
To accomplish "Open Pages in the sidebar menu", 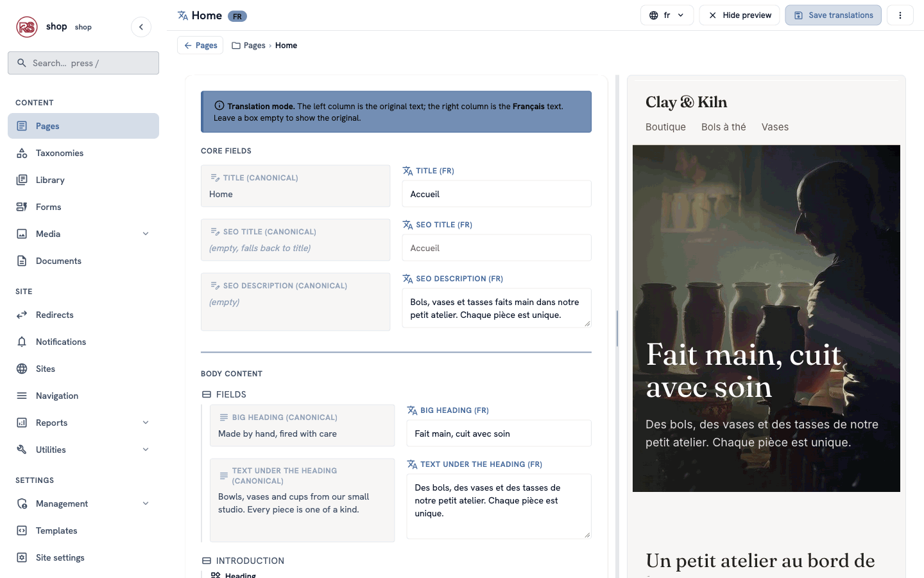I will coord(83,126).
